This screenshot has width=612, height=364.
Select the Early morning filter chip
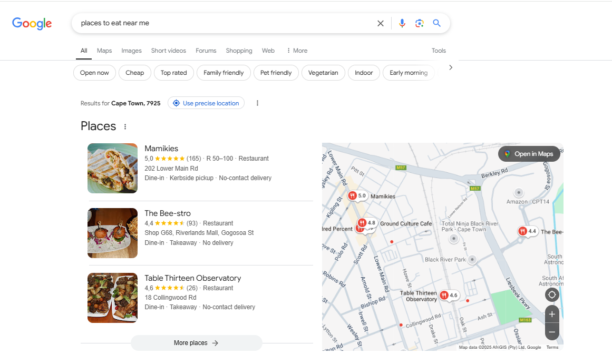pos(409,73)
